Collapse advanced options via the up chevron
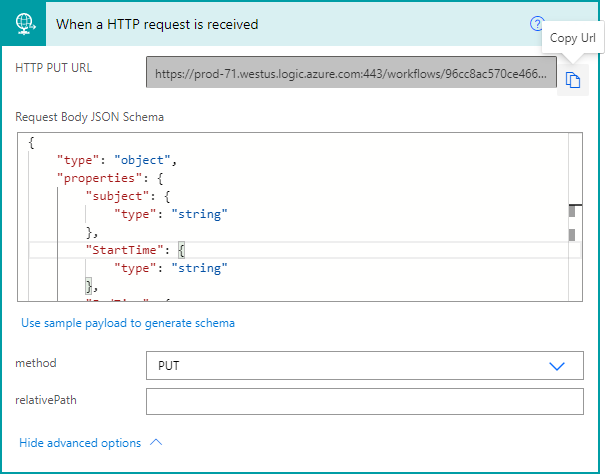605x474 pixels. [156, 442]
